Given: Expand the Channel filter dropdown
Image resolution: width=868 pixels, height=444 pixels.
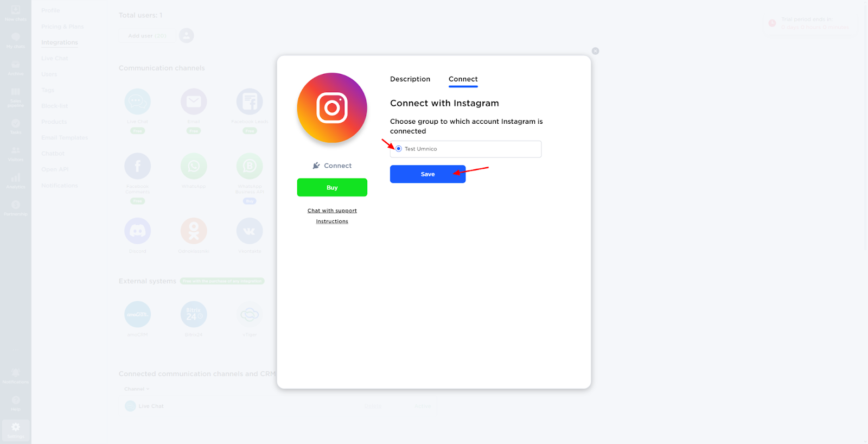Looking at the screenshot, I should pyautogui.click(x=137, y=389).
